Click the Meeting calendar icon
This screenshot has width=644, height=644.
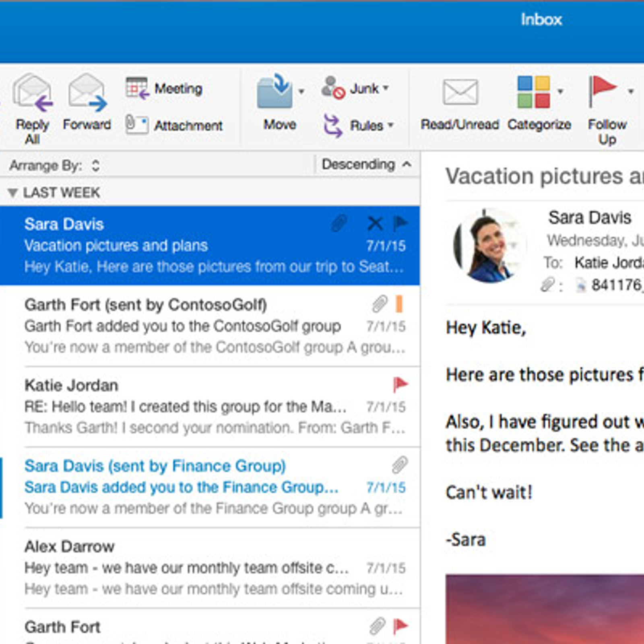coord(137,88)
